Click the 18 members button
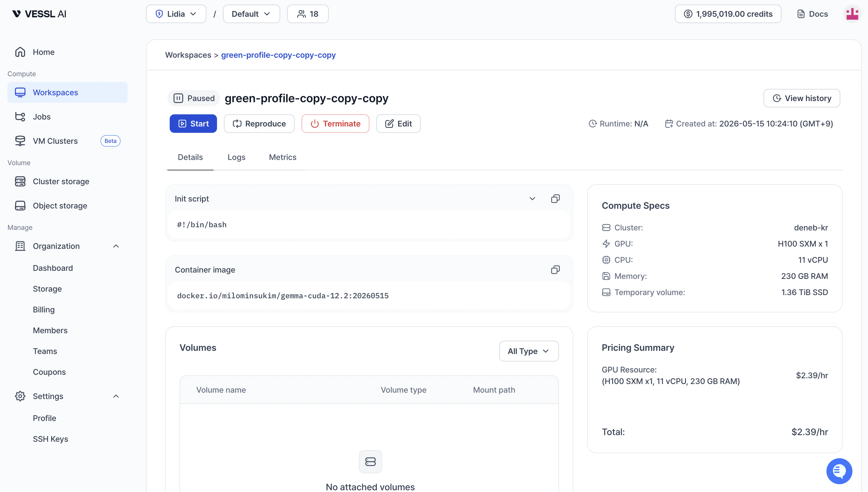The height and width of the screenshot is (492, 868). point(308,14)
